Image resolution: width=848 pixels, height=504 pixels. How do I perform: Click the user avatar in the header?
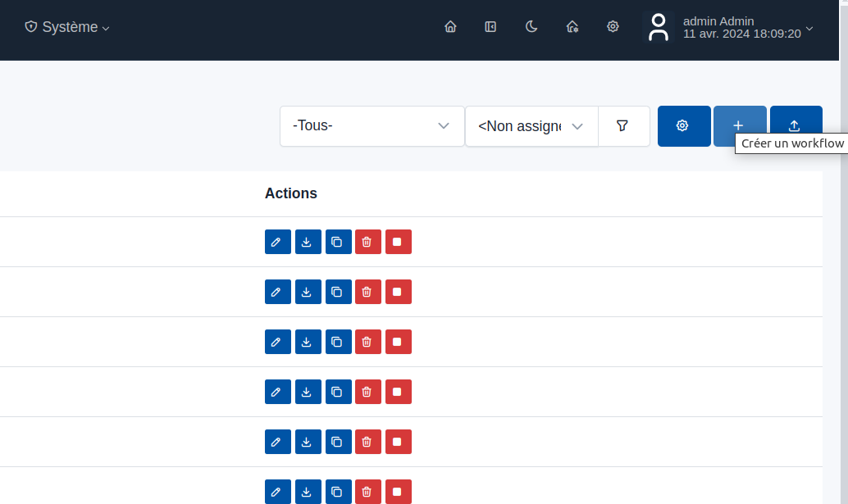(x=659, y=27)
